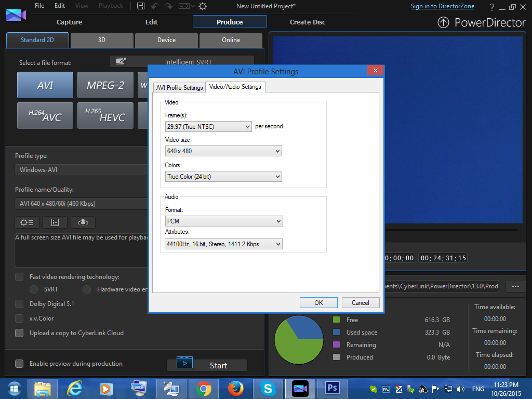Switch to the 3D output tab
Screen dimensions: 532x399
(102, 40)
